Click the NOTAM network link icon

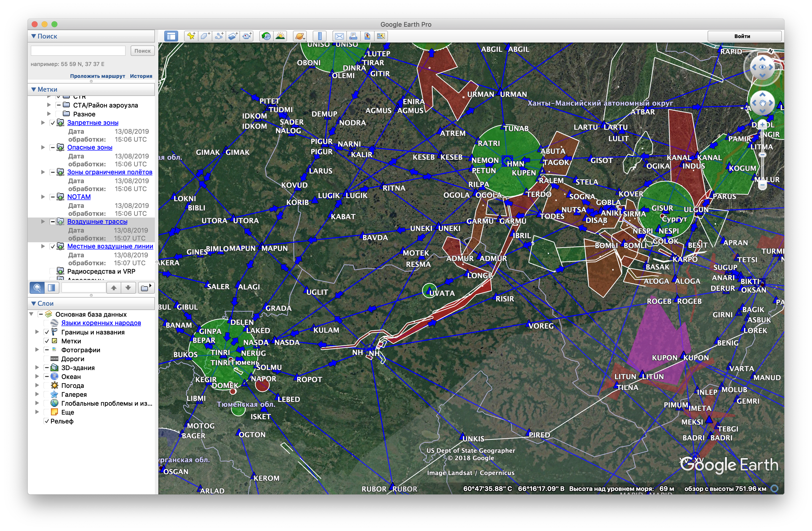pos(60,197)
